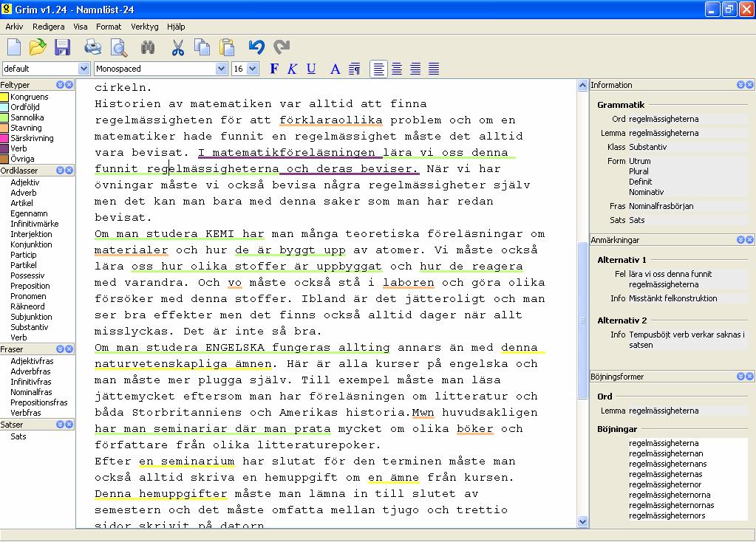
Task: Print the document with the printer icon
Action: (x=92, y=47)
